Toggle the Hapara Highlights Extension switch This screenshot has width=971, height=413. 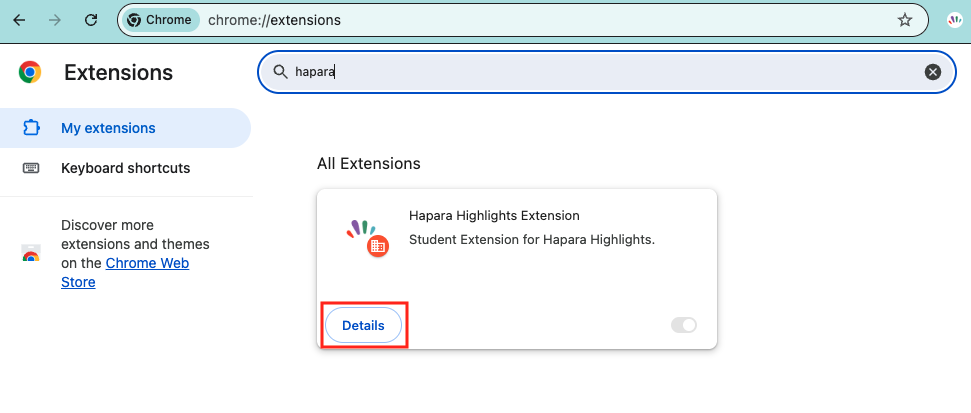[x=684, y=325]
